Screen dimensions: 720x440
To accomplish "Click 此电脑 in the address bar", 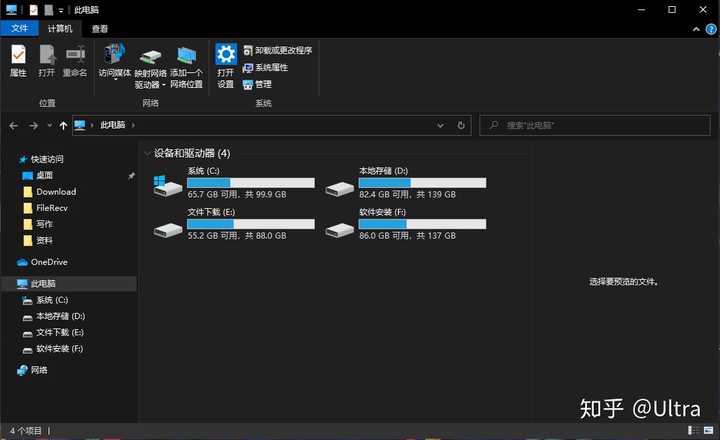I will click(112, 125).
